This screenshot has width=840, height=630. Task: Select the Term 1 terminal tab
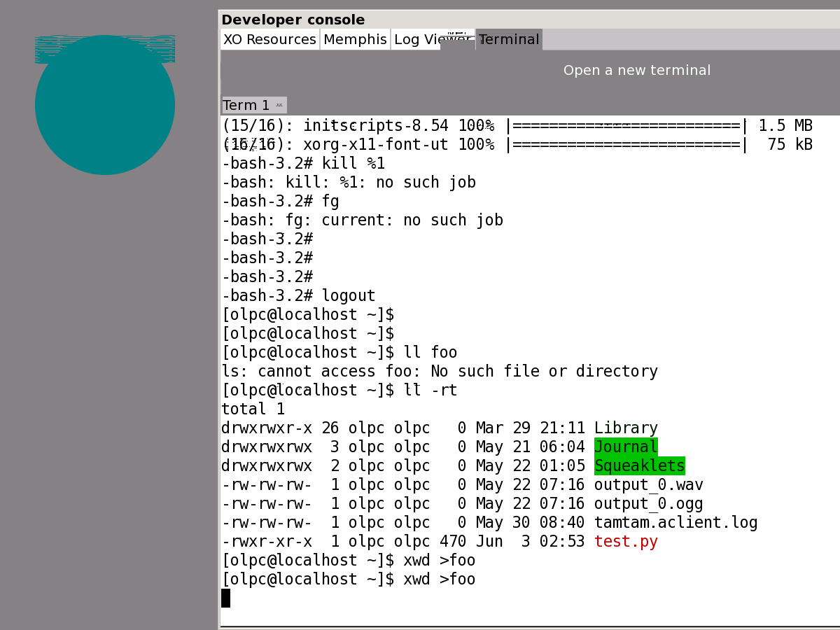point(246,106)
